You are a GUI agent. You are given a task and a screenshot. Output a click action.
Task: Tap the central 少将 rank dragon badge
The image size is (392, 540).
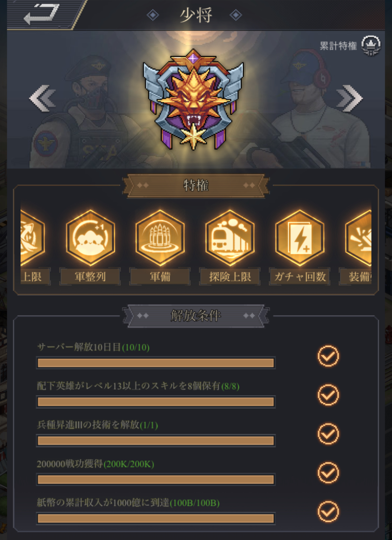[x=193, y=100]
